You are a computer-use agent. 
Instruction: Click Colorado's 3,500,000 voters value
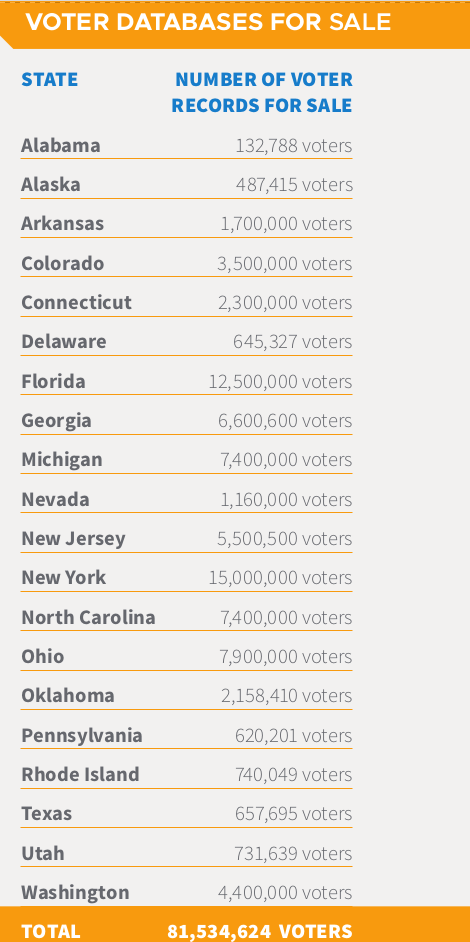(x=285, y=263)
